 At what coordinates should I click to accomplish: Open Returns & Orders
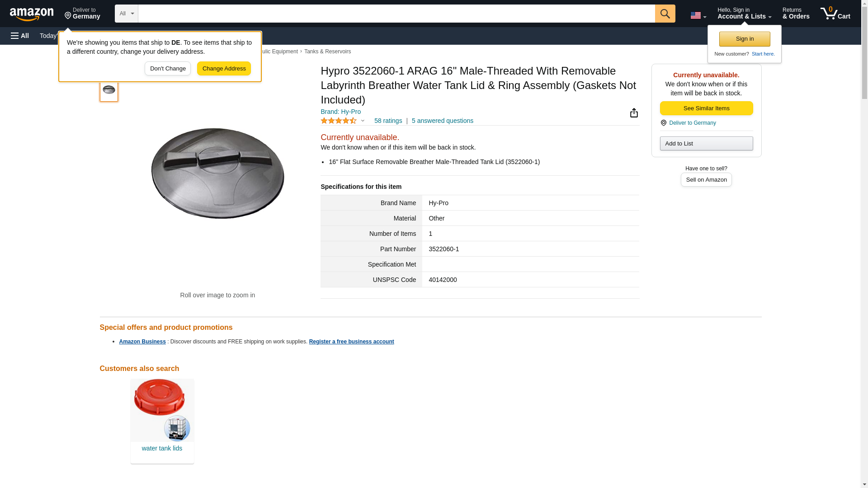point(796,14)
